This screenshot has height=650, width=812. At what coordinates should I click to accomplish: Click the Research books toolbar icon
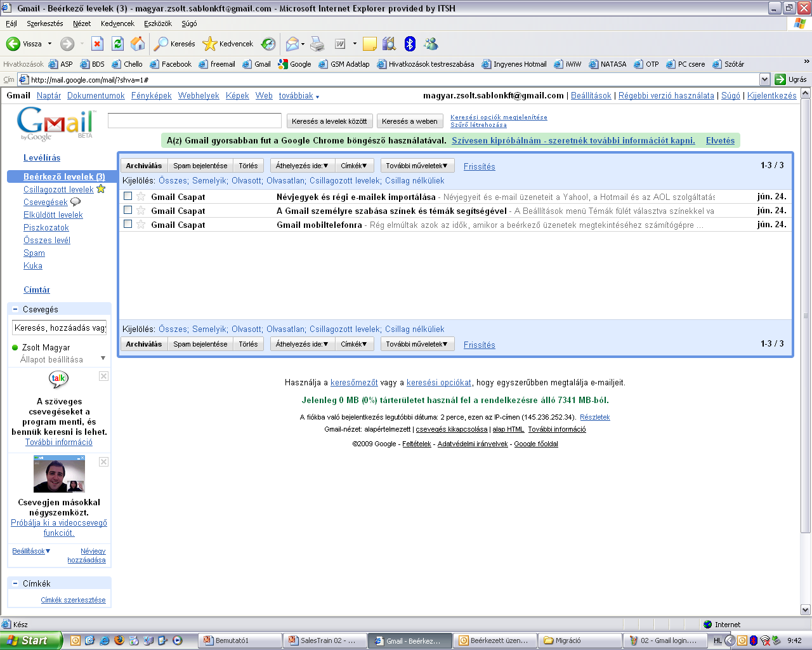coord(390,44)
